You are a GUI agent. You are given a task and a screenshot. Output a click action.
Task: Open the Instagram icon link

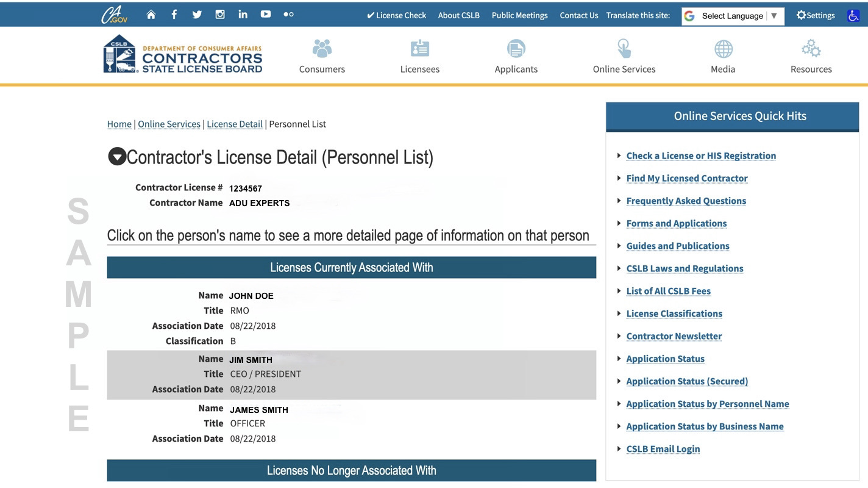click(x=220, y=14)
